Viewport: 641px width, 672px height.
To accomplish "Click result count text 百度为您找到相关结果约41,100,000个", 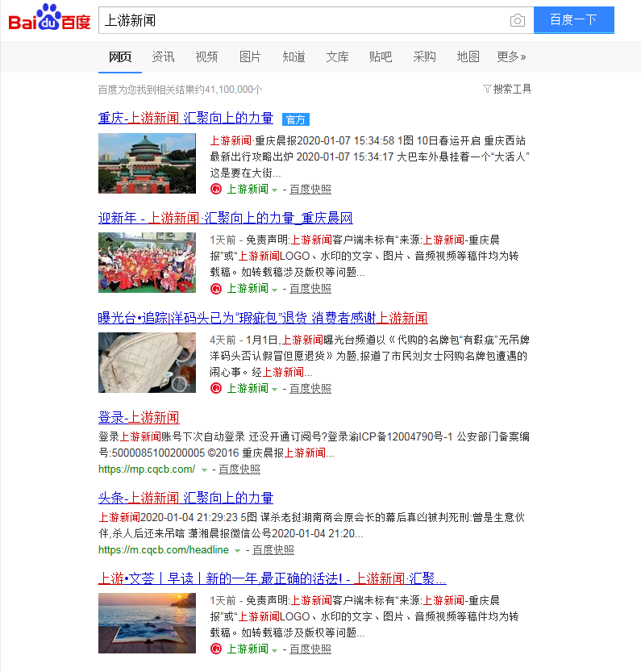I will pyautogui.click(x=180, y=90).
